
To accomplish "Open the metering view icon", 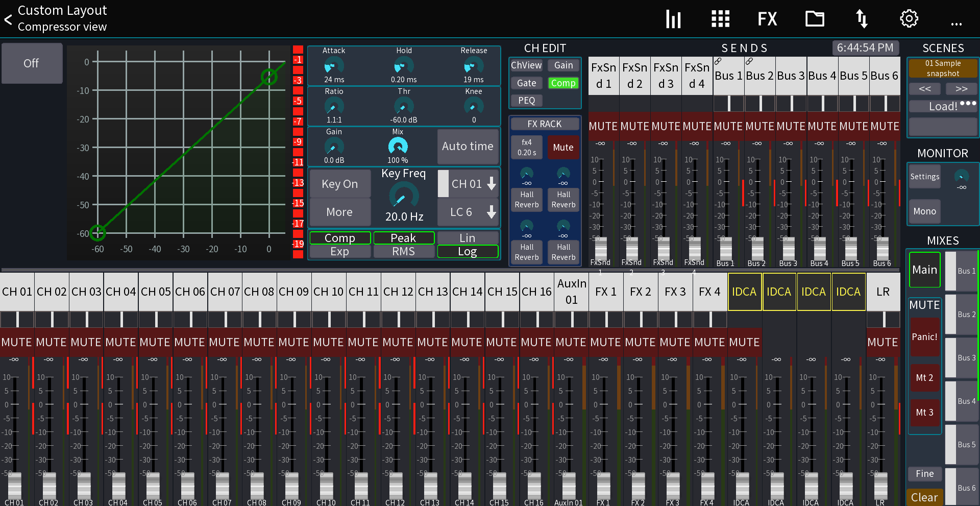I will tap(673, 18).
